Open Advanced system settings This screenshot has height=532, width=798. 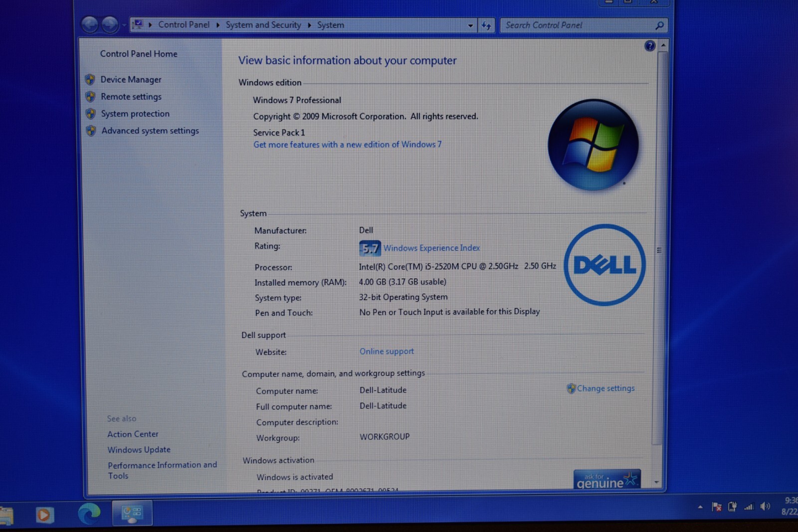tap(150, 131)
